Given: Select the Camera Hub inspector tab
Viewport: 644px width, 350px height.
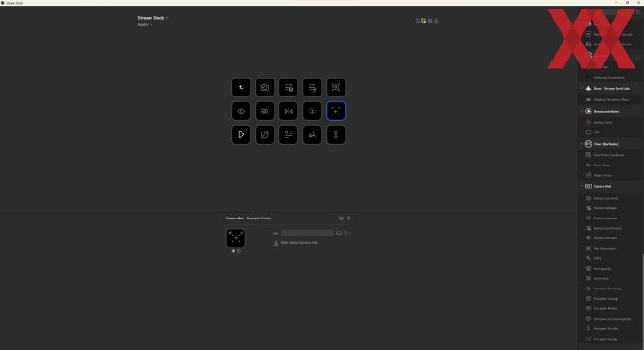Looking at the screenshot, I should (235, 219).
